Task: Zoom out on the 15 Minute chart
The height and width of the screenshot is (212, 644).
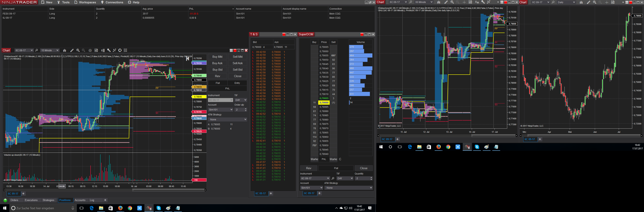Action: pyautogui.click(x=84, y=50)
